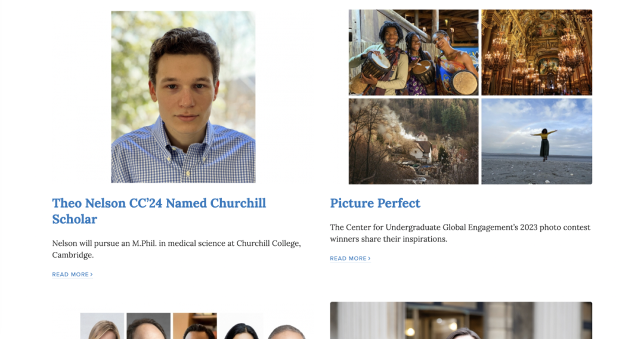
Task: Select the ornate chandelier hall photo
Action: (537, 53)
